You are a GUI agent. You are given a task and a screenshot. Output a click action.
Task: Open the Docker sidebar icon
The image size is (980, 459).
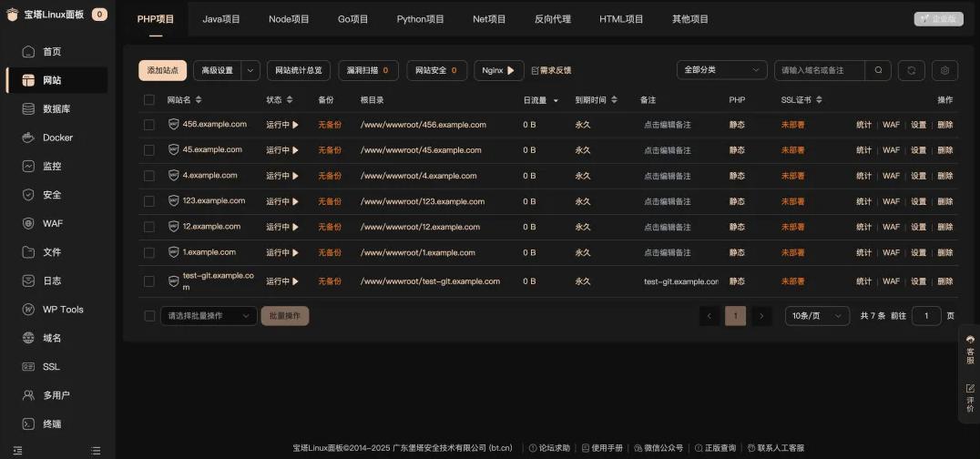[28, 138]
